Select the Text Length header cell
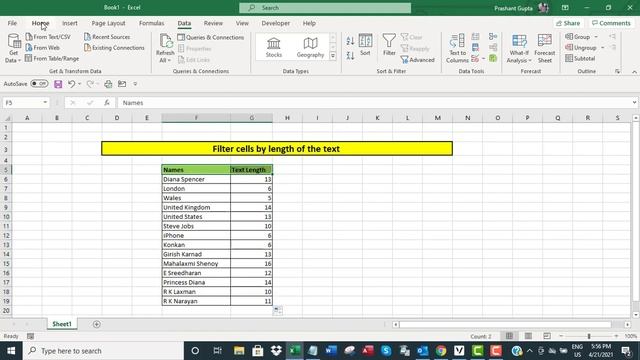Screen dimensions: 640x360 [251, 170]
